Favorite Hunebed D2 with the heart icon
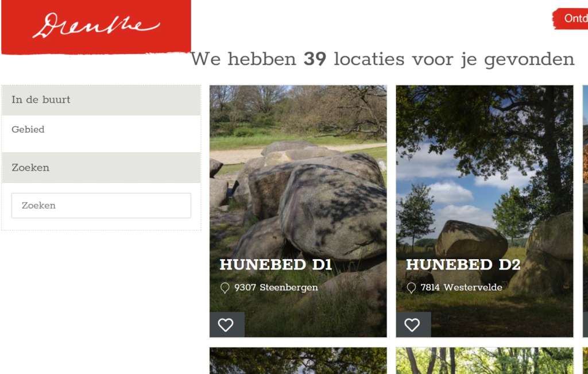The image size is (588, 374). pyautogui.click(x=413, y=325)
